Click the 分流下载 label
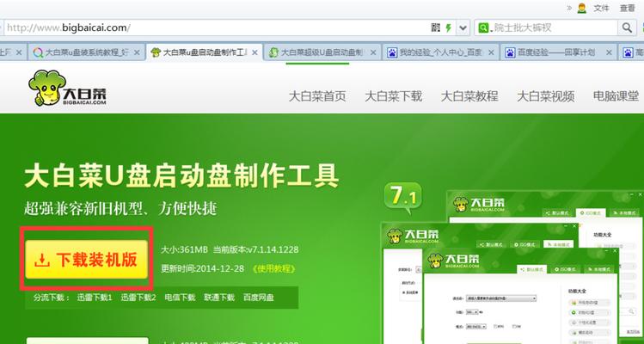The width and height of the screenshot is (644, 344). pos(52,298)
